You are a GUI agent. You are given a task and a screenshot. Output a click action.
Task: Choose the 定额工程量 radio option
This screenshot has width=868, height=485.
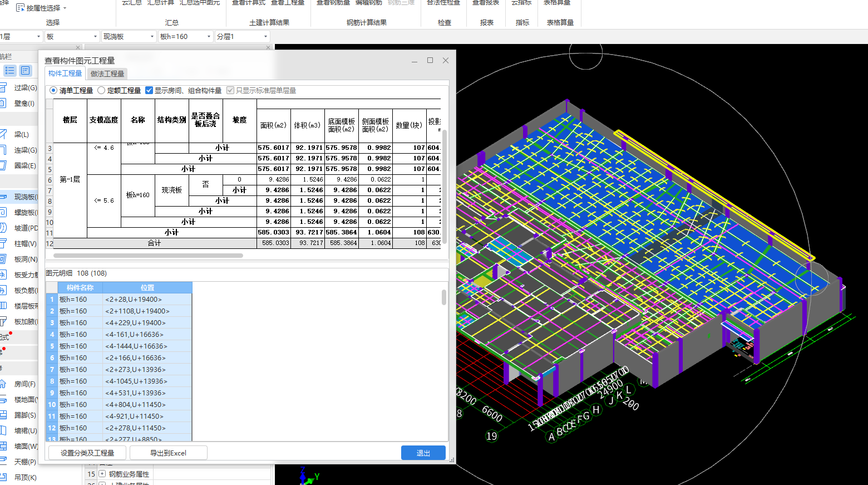pyautogui.click(x=101, y=90)
